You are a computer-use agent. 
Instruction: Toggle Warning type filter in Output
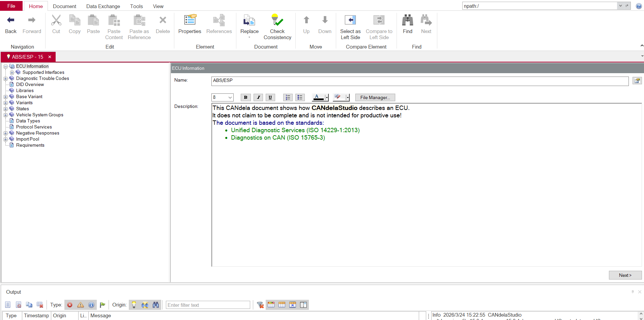coord(81,305)
